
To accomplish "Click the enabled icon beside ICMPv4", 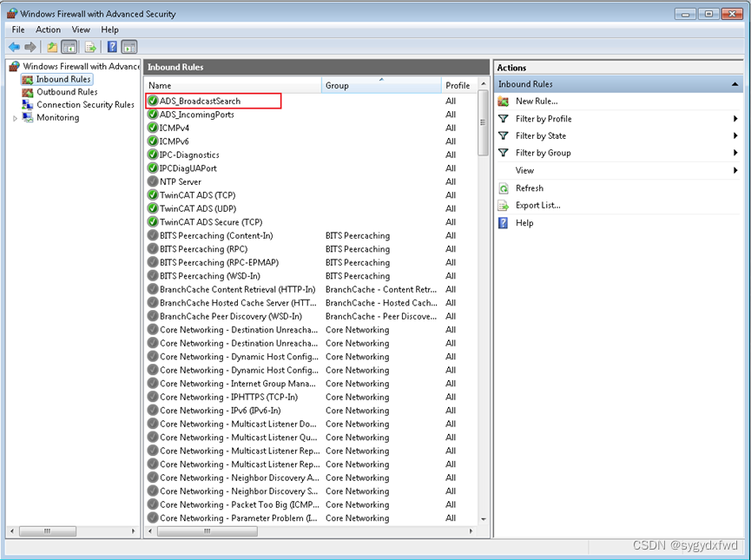I will (153, 128).
